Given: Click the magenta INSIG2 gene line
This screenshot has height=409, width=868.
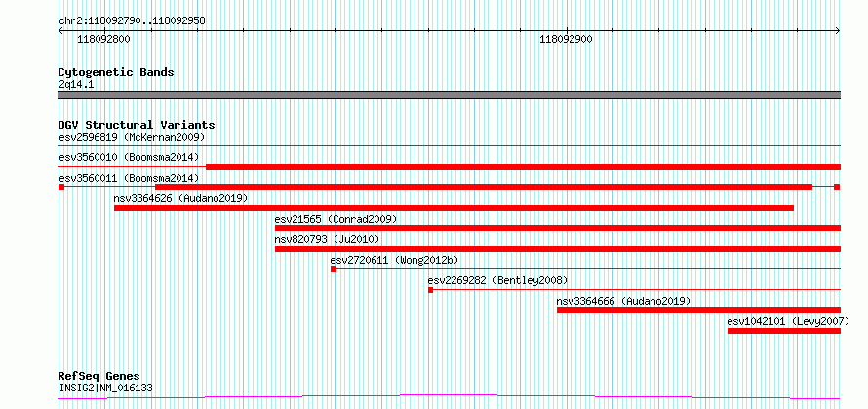Looking at the screenshot, I should pos(449,396).
